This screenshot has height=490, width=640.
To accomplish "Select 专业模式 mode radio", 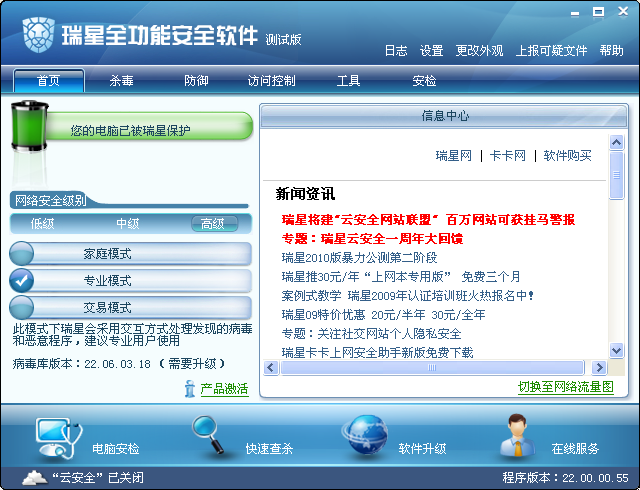I will tap(21, 281).
